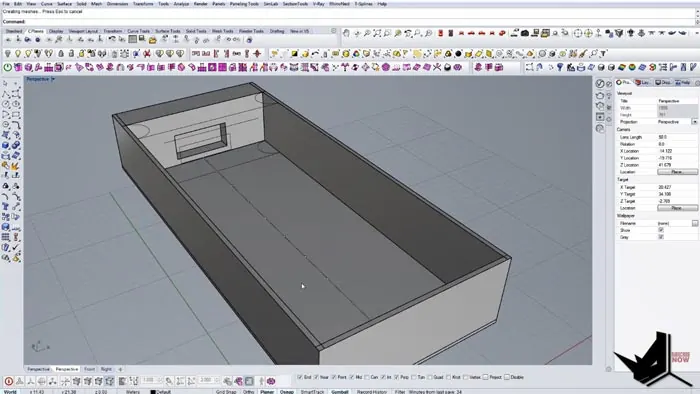This screenshot has height=394, width=700.
Task: Toggle Grid Snap in status bar
Action: click(226, 392)
